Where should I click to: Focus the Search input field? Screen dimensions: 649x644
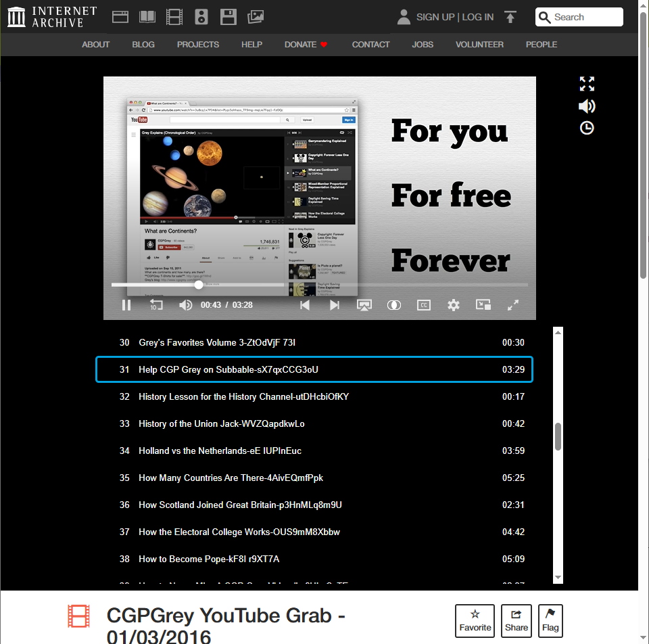(x=579, y=17)
